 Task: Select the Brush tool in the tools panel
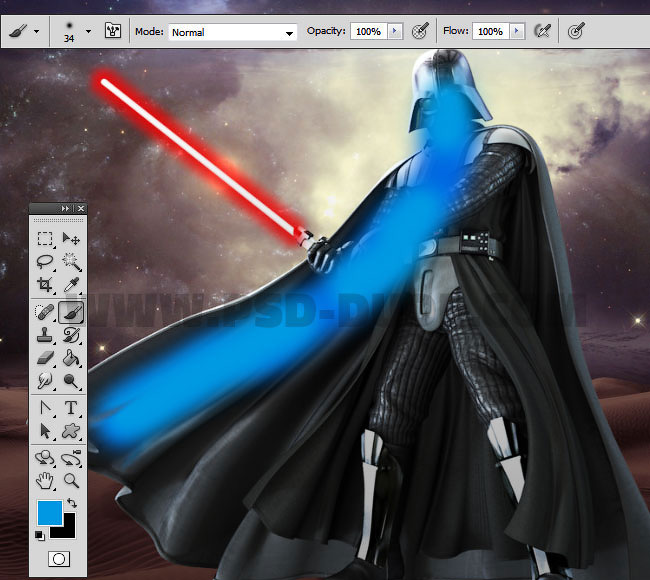click(71, 312)
